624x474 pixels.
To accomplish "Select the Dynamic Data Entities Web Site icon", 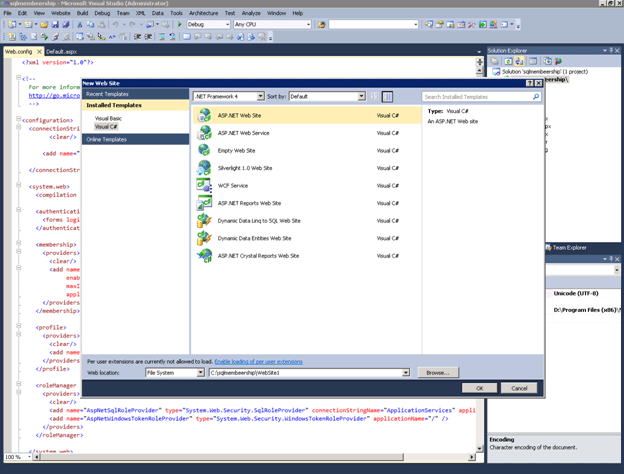I will coord(204,238).
